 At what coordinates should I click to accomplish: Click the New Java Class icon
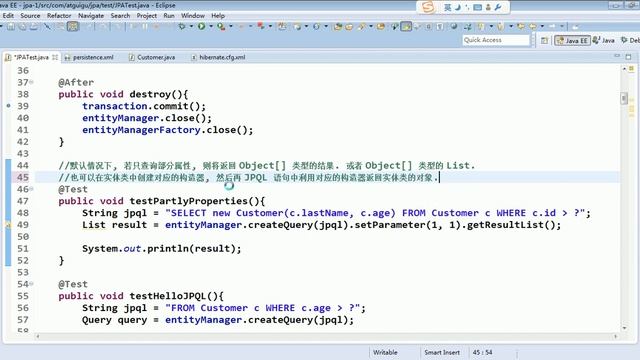click(x=298, y=27)
